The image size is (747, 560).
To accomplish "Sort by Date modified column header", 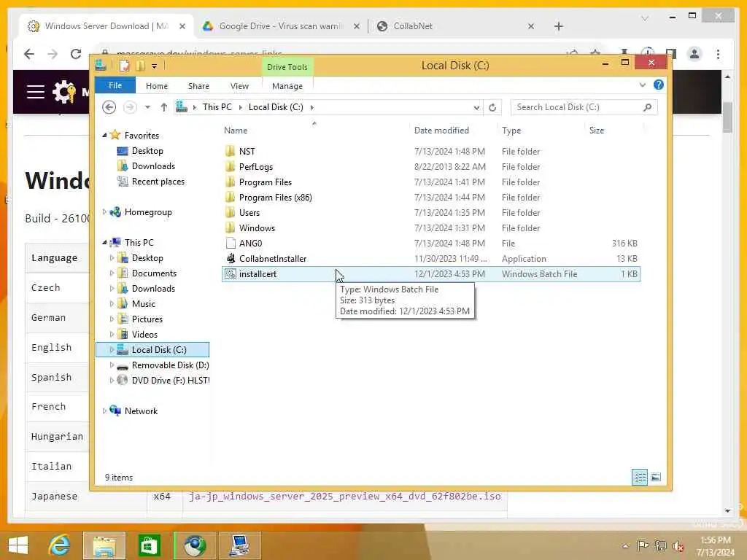I will click(x=441, y=131).
